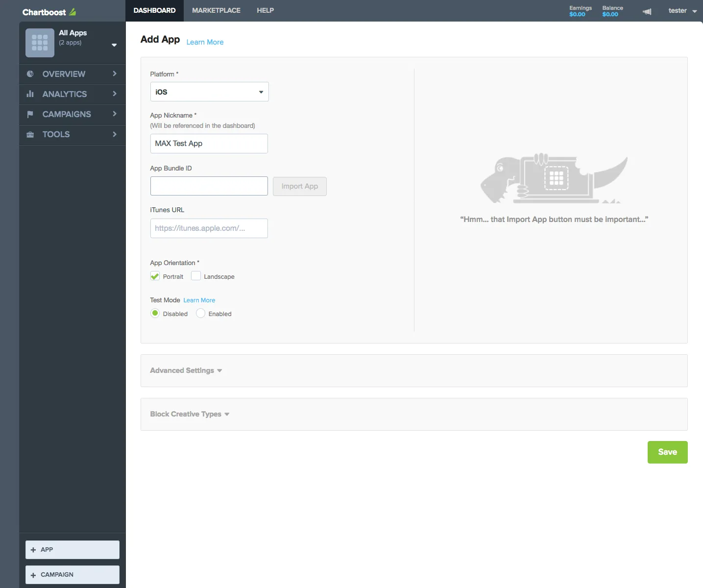Open the ANALYTICS sidebar item
Viewport: 703px width, 588px height.
coord(73,94)
